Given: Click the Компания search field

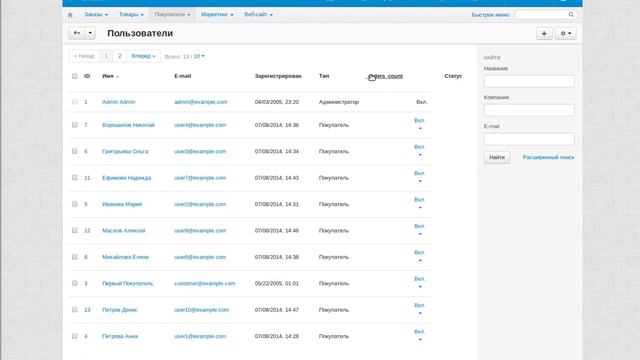Looking at the screenshot, I should coord(529,110).
